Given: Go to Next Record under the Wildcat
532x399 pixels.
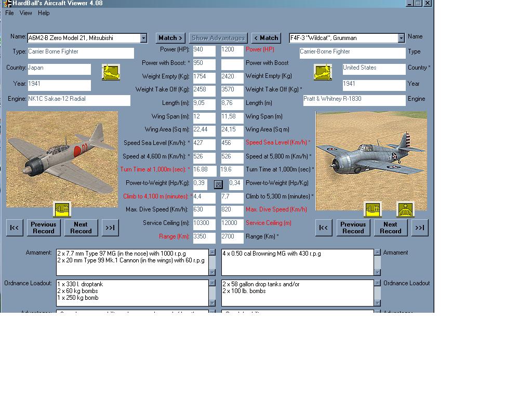Looking at the screenshot, I should [391, 228].
